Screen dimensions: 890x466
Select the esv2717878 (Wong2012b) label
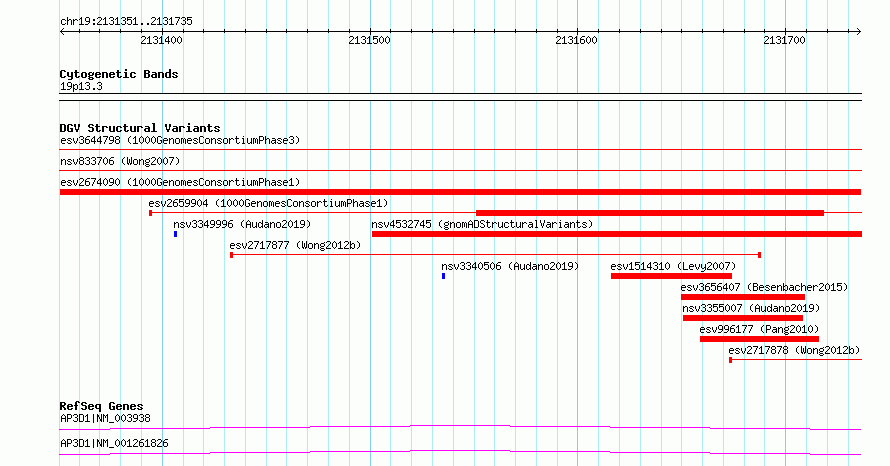794,350
